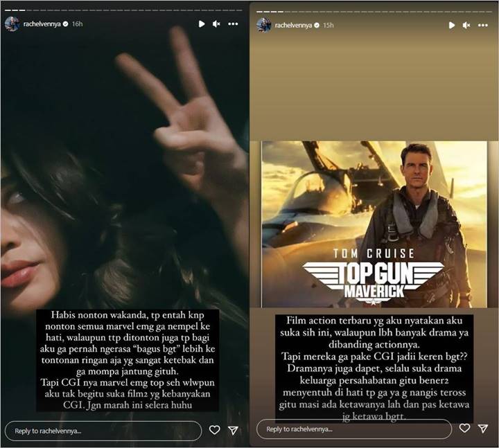Open more options on the right story (15h)

point(483,25)
